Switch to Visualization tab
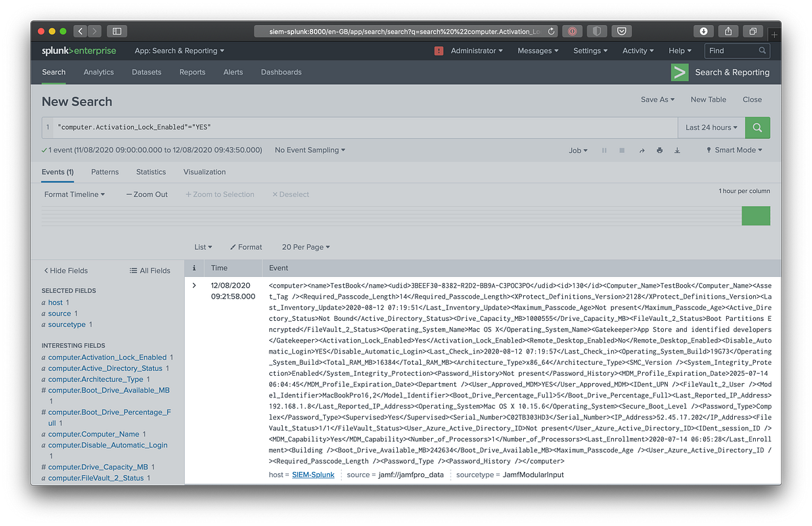This screenshot has width=812, height=526. pos(204,172)
